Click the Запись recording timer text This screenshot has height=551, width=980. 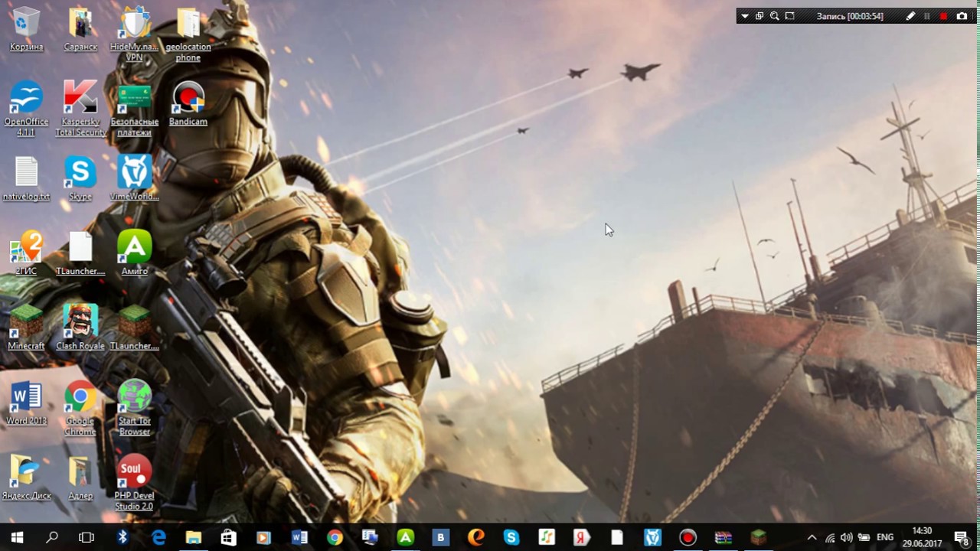click(x=850, y=16)
